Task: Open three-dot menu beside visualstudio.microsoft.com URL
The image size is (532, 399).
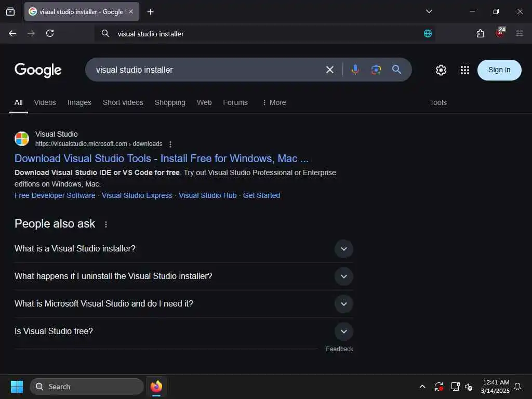Action: click(170, 144)
